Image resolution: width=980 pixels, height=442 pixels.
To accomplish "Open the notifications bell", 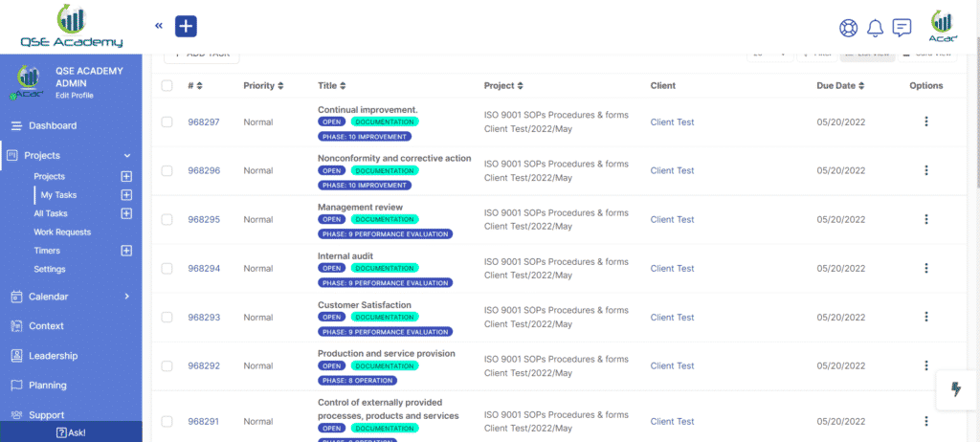I will click(x=875, y=28).
